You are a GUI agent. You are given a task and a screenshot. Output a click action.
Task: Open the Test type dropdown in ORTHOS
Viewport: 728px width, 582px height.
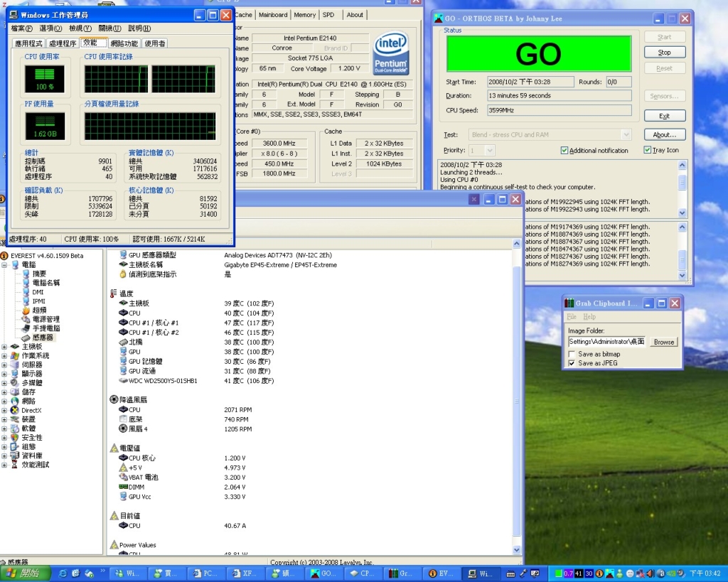[626, 134]
